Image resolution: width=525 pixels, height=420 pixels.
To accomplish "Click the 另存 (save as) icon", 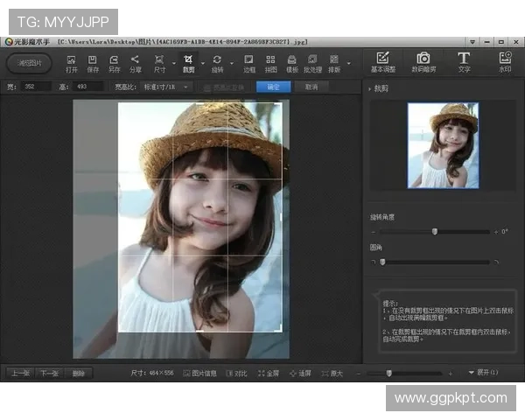I will click(114, 64).
